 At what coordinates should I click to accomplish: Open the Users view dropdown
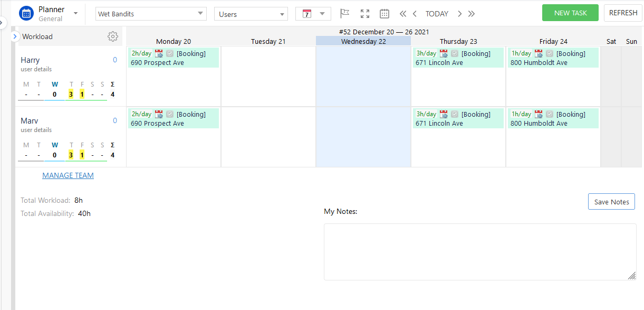click(x=251, y=14)
